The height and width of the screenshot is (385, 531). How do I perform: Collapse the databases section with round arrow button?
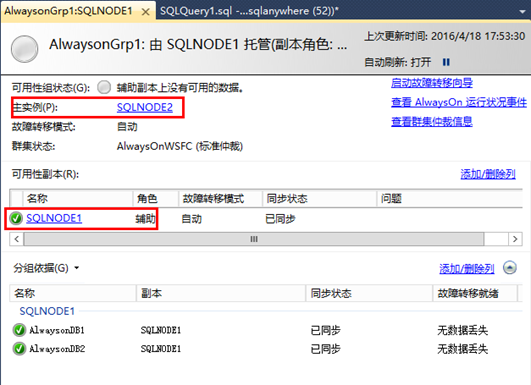[510, 268]
